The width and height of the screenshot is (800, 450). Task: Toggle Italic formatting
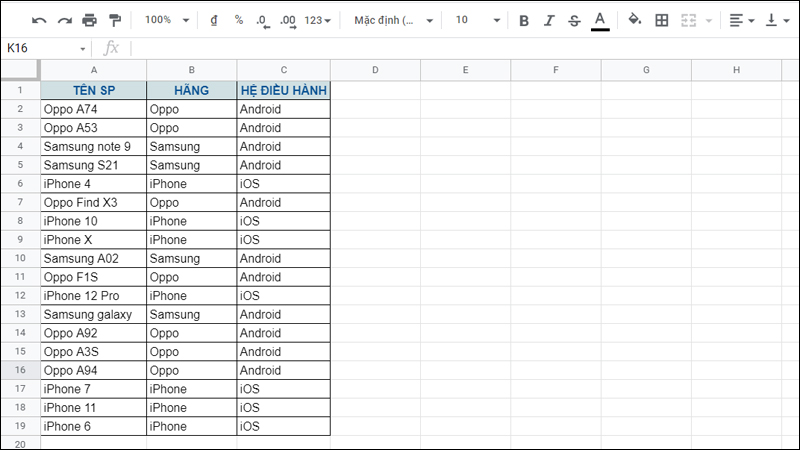[x=549, y=20]
